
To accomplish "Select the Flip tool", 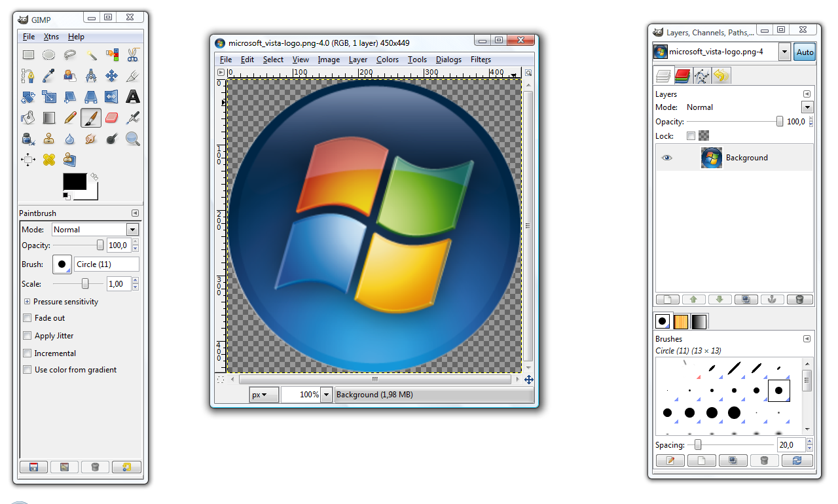I will tap(112, 97).
